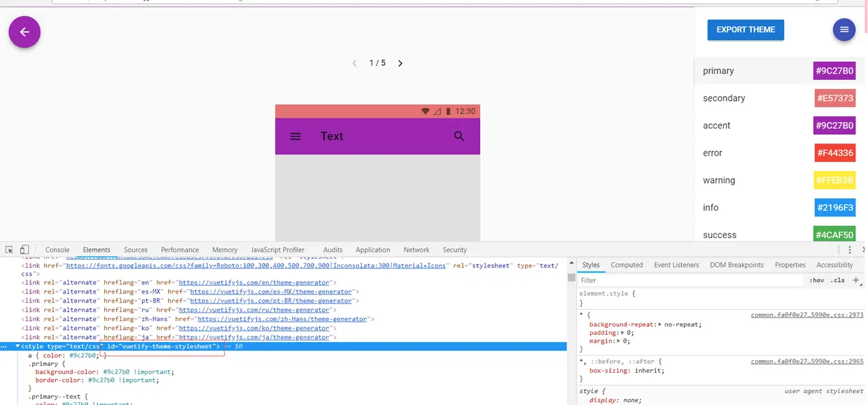Follow the vuetifyjs.com/ru/theme-generator link
Screen dimensions: 868x405
tap(254, 310)
